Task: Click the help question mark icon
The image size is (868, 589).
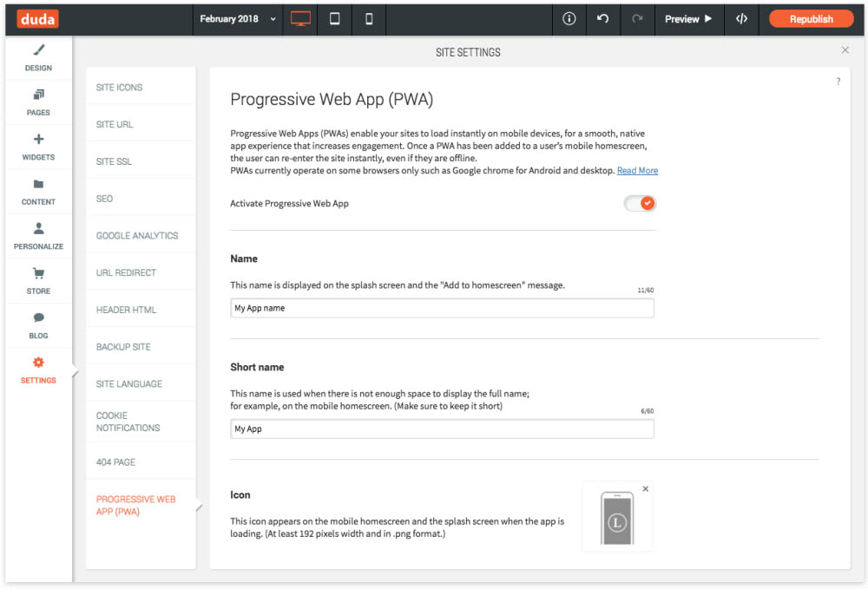Action: (838, 82)
